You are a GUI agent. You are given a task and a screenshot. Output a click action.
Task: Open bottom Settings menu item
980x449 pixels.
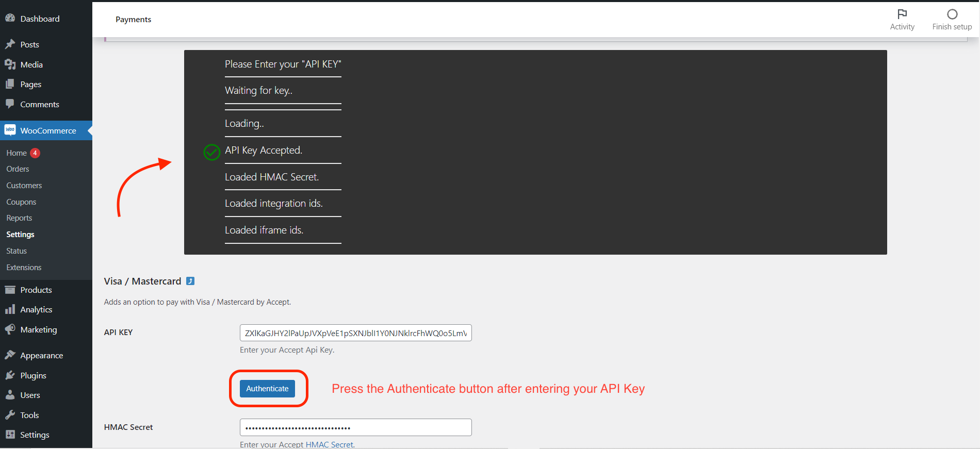pos(35,435)
